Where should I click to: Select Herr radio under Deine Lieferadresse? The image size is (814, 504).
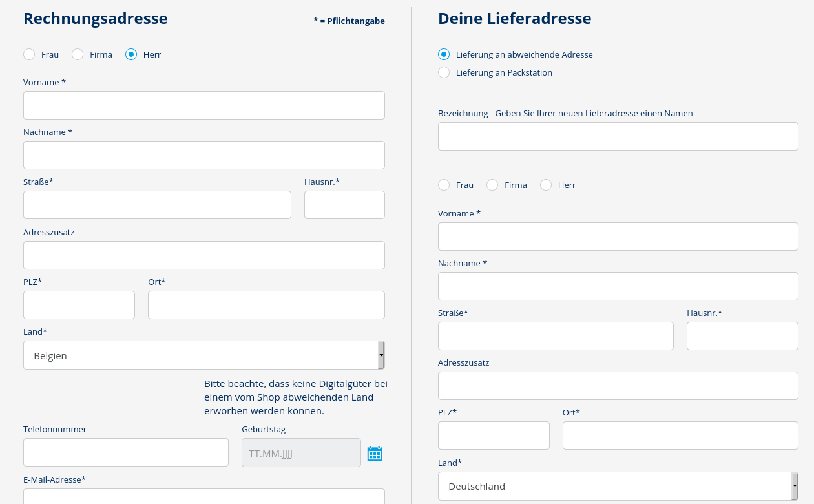click(546, 185)
